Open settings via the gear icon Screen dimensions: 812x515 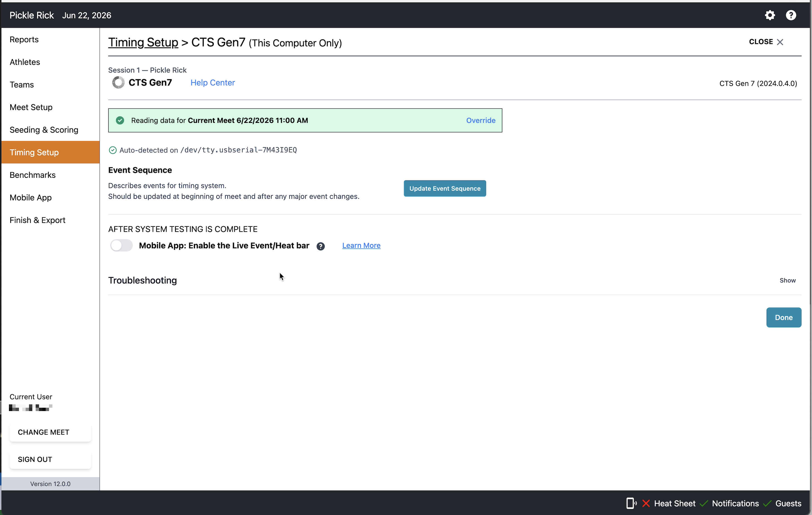click(770, 15)
